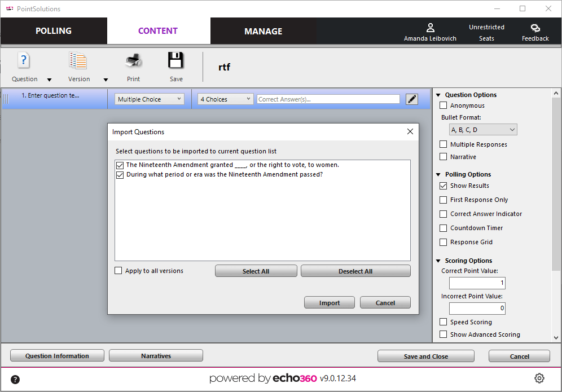The image size is (562, 392).
Task: Click the Save floppy disk icon
Action: point(175,60)
